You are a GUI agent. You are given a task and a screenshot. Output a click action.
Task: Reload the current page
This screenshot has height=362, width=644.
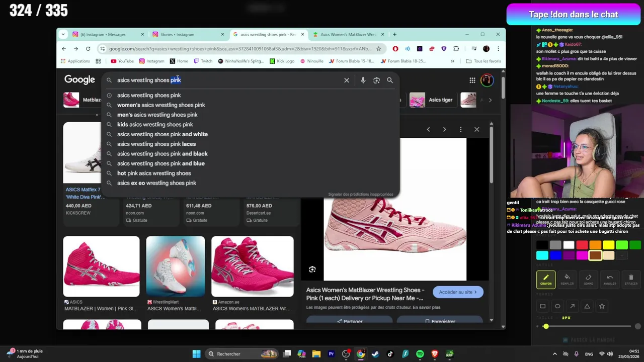pos(88,49)
